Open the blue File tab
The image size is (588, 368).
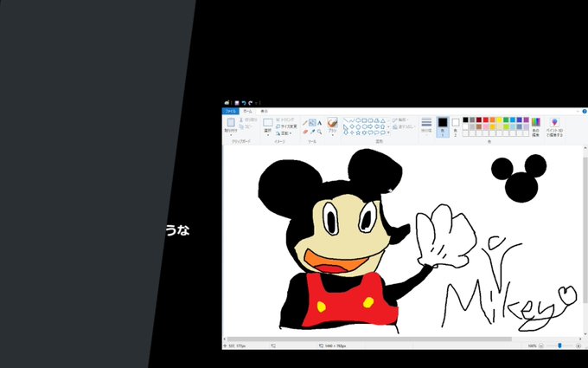231,111
